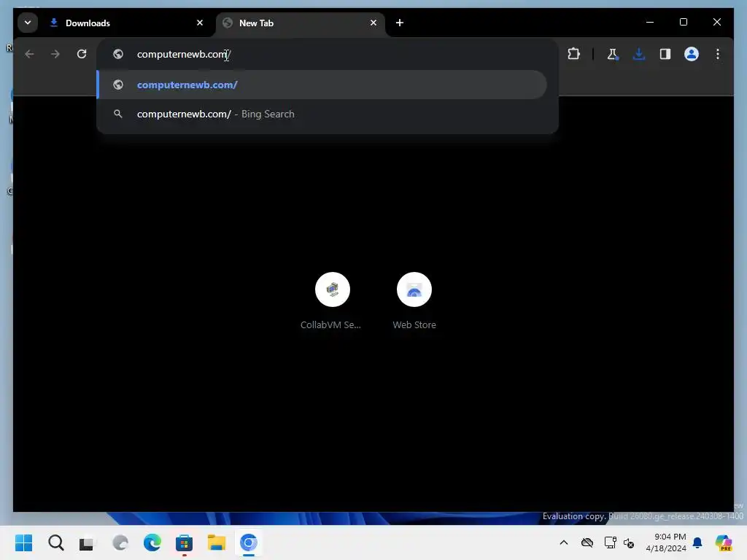This screenshot has height=560, width=747.
Task: Close the New Tab tab
Action: (x=373, y=23)
